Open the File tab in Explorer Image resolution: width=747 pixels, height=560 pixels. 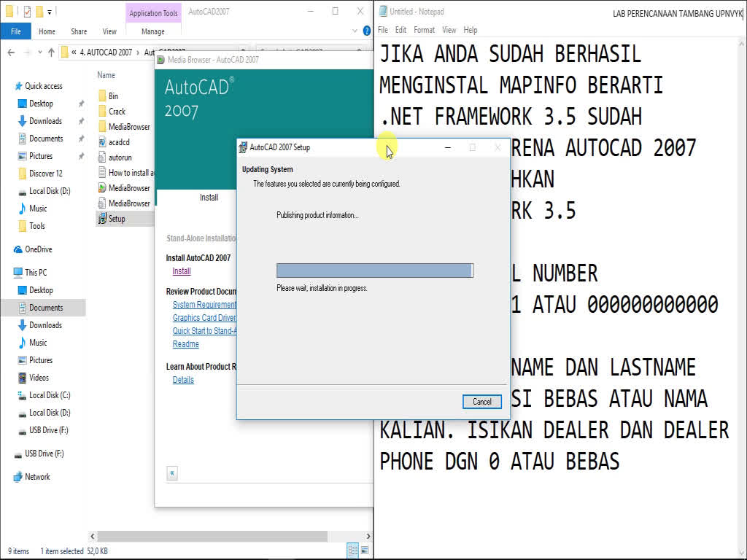pyautogui.click(x=16, y=31)
